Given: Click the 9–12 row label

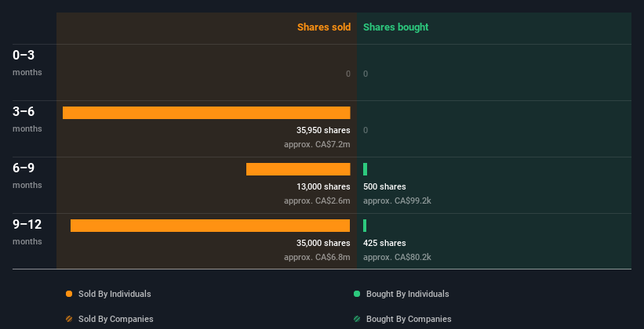Looking at the screenshot, I should pos(27,224).
